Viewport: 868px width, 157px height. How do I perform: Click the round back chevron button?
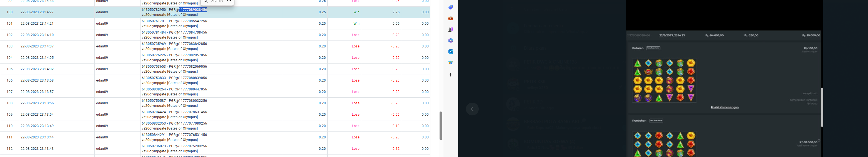click(x=472, y=109)
